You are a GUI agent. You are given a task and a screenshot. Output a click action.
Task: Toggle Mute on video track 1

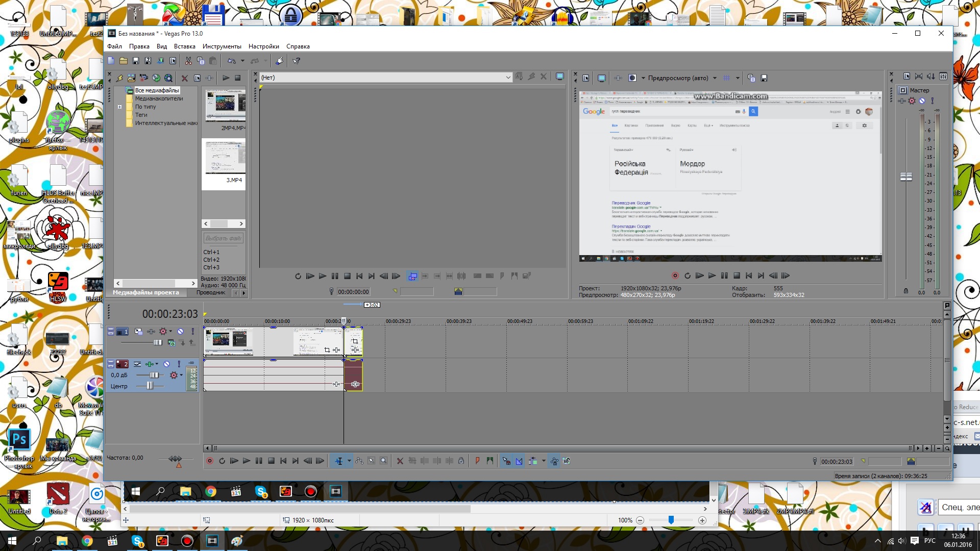click(180, 332)
